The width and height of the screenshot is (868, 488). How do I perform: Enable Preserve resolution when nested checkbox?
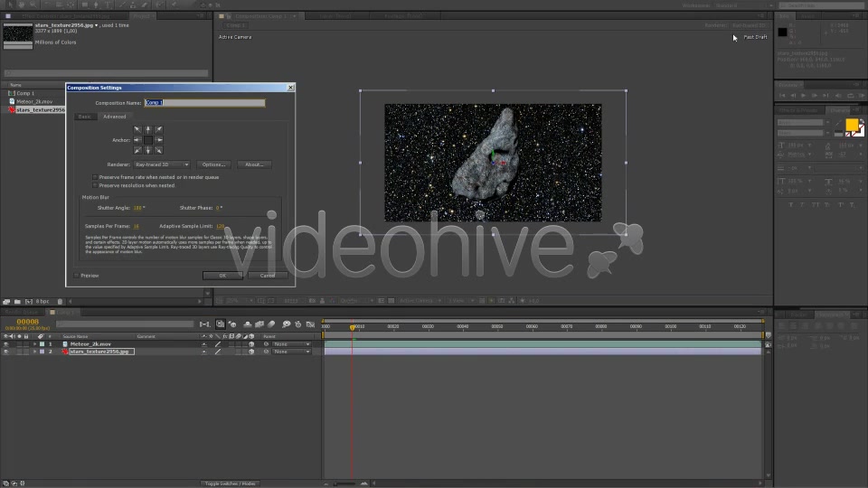pyautogui.click(x=95, y=185)
